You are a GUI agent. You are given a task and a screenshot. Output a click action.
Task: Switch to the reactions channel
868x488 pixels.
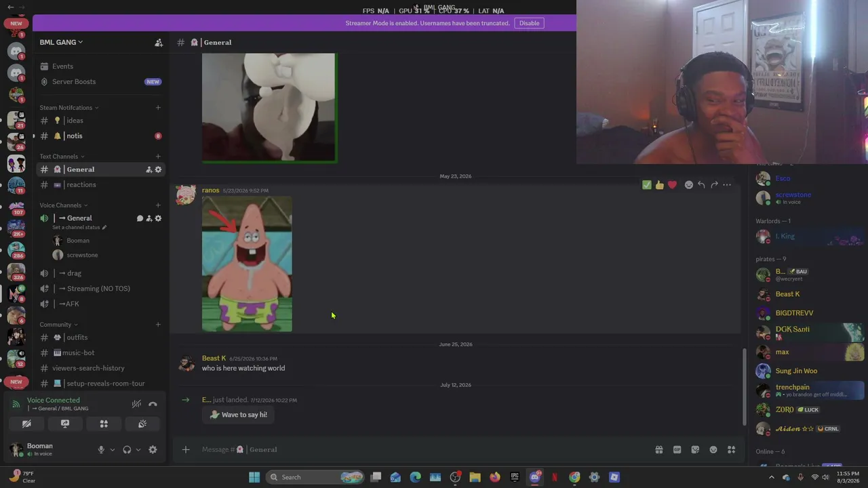[100, 185]
